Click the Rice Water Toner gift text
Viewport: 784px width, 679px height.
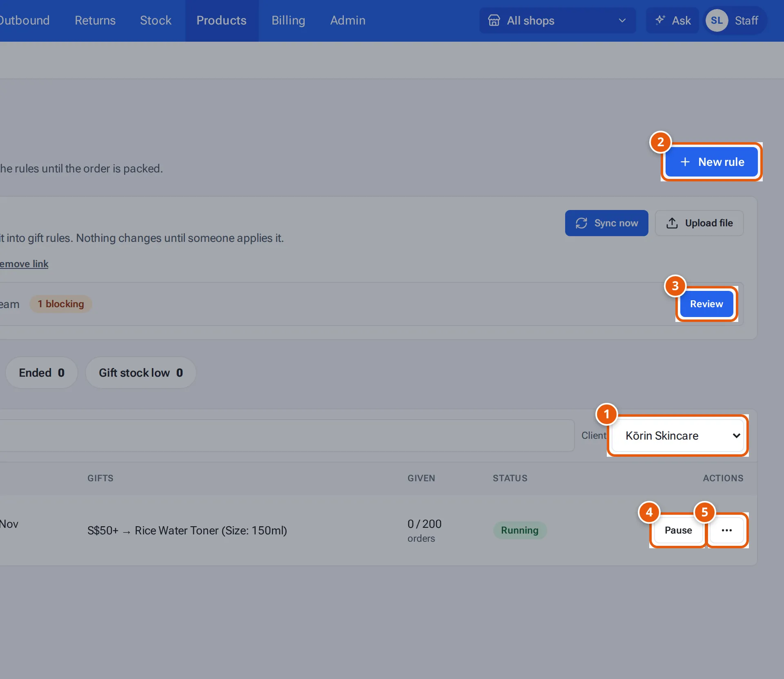click(187, 530)
